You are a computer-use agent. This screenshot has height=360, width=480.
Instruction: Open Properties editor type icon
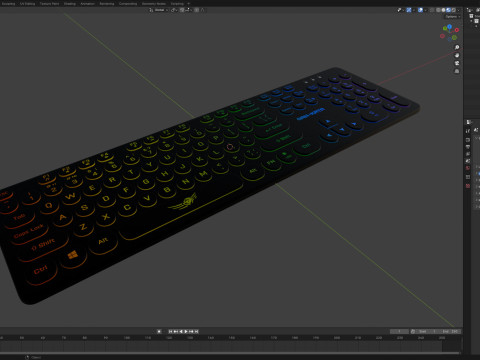pos(469,122)
